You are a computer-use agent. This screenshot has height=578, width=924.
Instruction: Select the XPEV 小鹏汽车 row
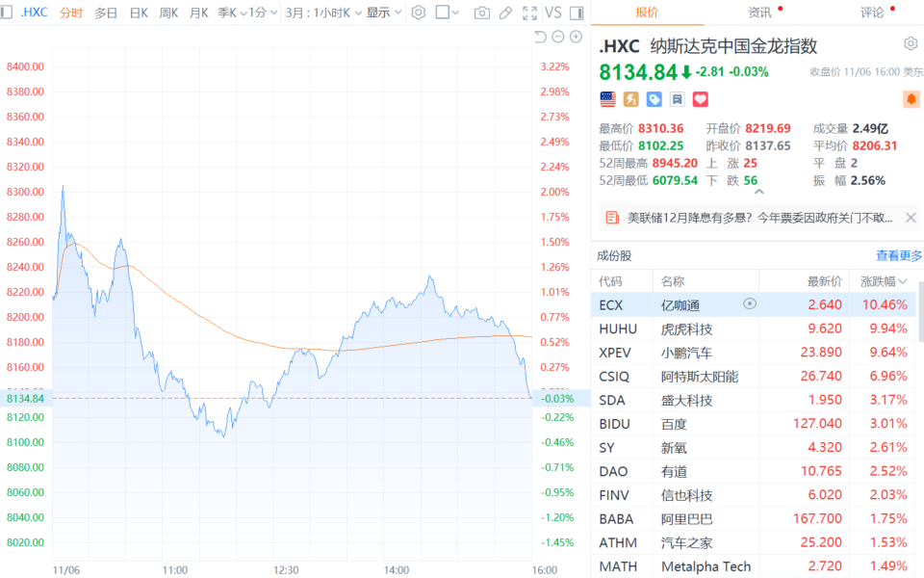[x=755, y=353]
